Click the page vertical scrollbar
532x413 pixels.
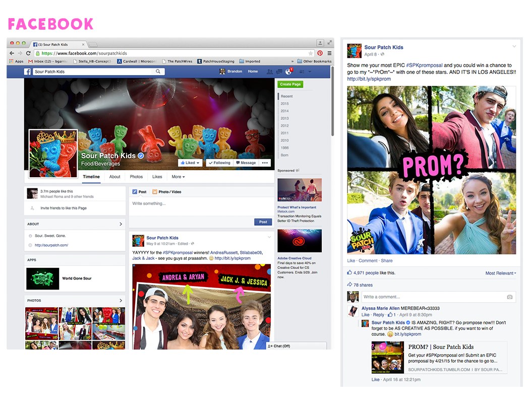pos(332,102)
